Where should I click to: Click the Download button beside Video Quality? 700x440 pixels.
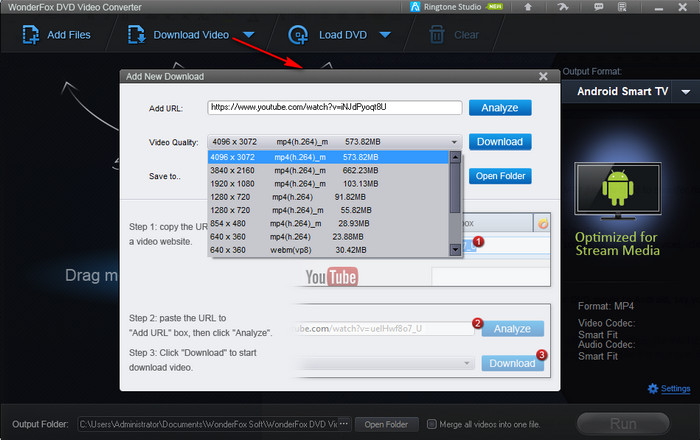[x=500, y=142]
